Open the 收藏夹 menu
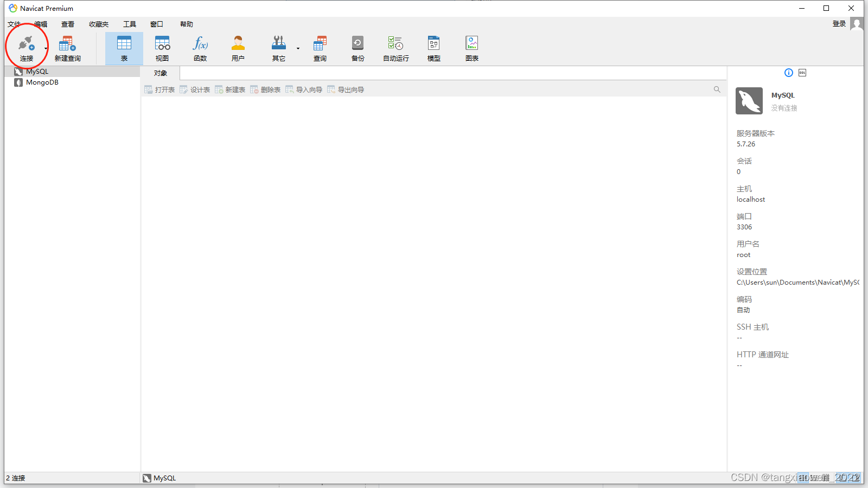 click(99, 24)
